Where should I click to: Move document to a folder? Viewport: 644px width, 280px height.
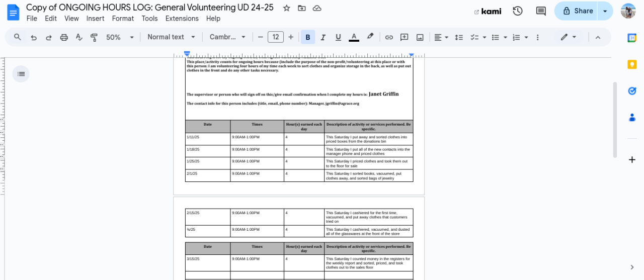[x=301, y=8]
